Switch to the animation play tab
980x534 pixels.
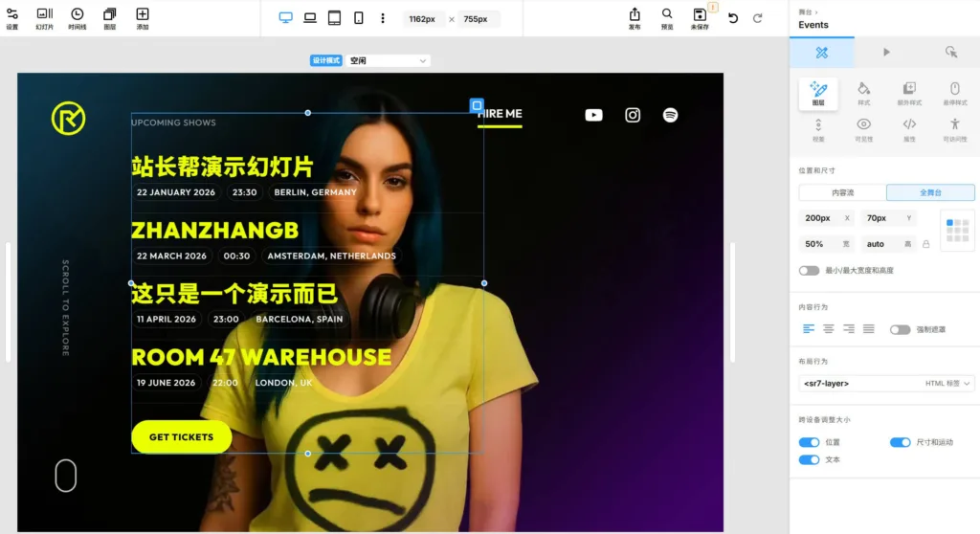(x=886, y=52)
